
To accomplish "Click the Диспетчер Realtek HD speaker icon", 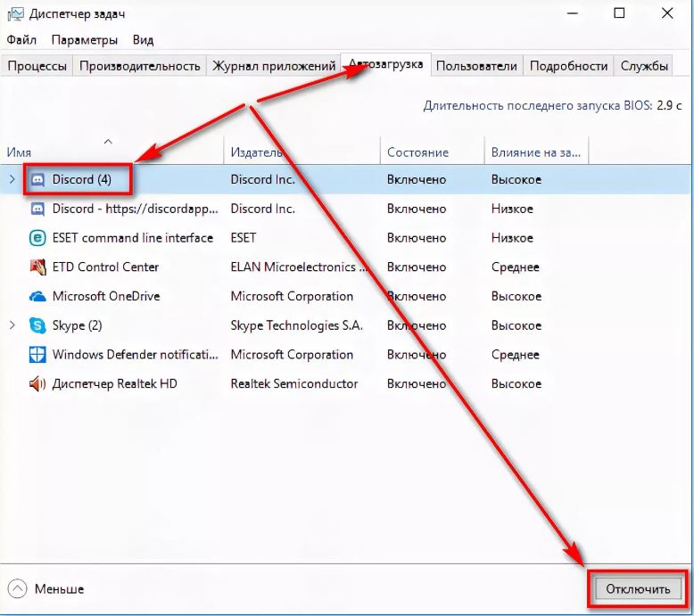I will tap(37, 384).
